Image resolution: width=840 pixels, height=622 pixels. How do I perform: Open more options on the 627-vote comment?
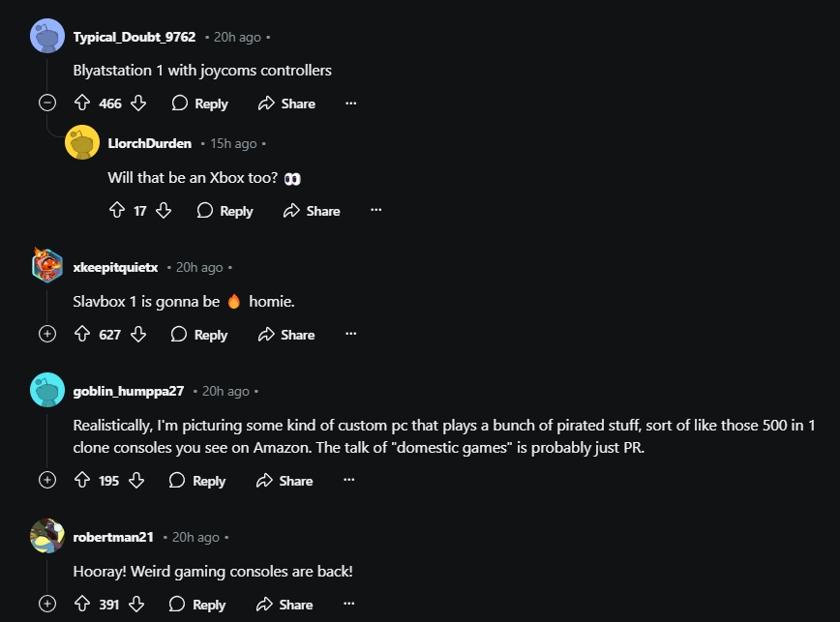pyautogui.click(x=351, y=334)
